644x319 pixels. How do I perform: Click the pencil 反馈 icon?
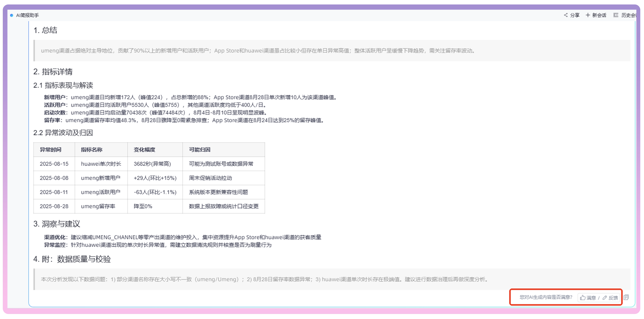point(604,297)
